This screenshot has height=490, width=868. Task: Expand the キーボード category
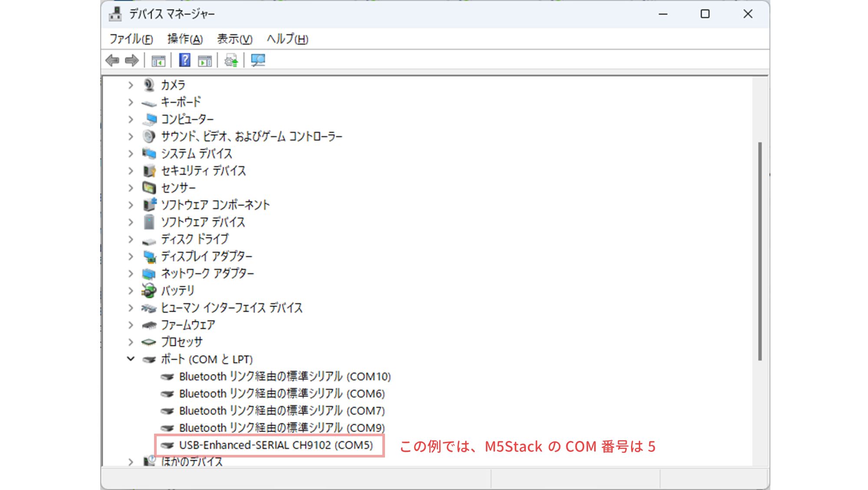click(x=131, y=102)
